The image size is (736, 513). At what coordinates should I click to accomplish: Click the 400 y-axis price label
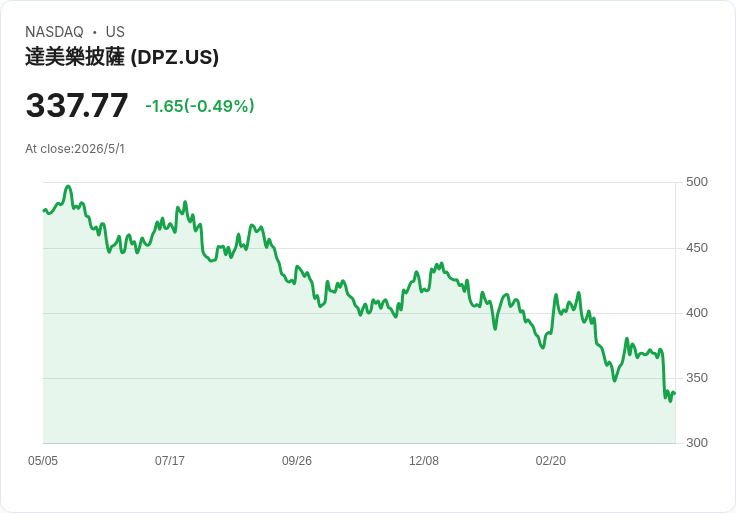tap(697, 313)
